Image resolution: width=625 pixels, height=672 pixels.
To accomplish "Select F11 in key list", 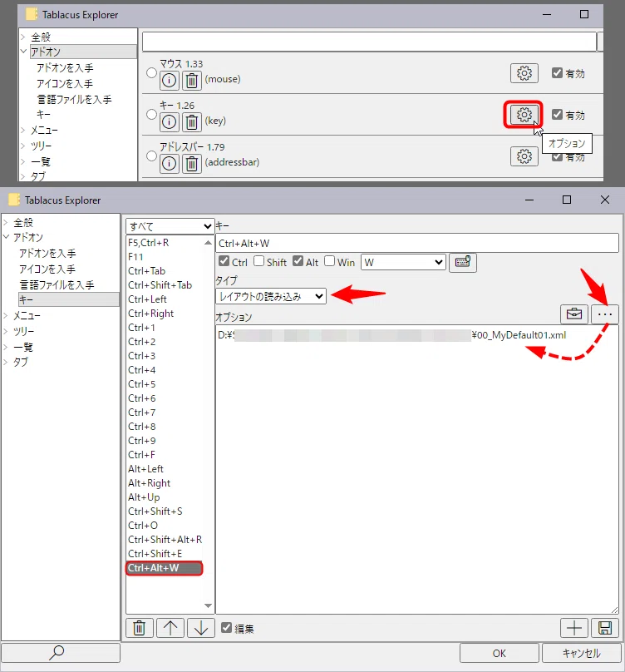I will (x=165, y=257).
